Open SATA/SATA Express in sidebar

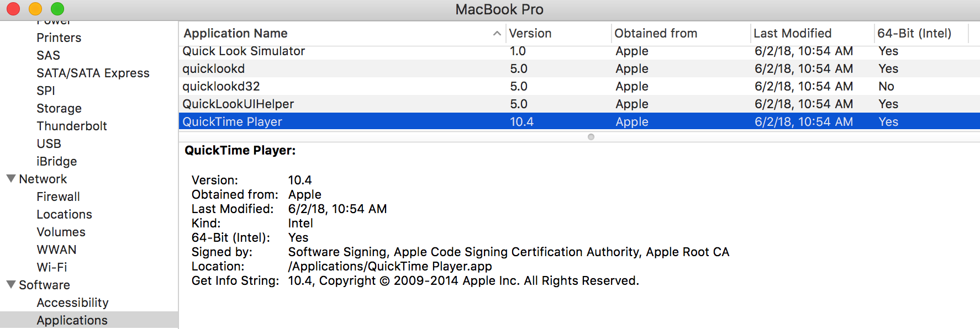(x=93, y=73)
